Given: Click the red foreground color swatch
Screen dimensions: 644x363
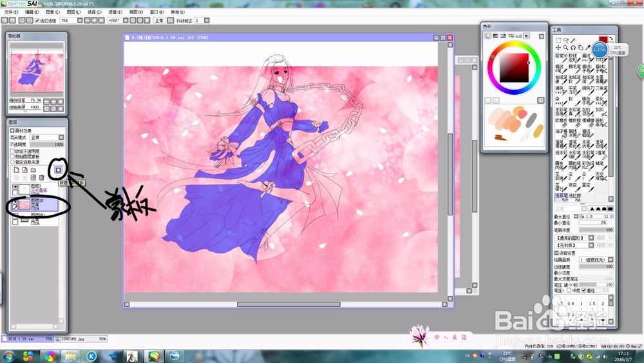Looking at the screenshot, I should click(x=603, y=39).
